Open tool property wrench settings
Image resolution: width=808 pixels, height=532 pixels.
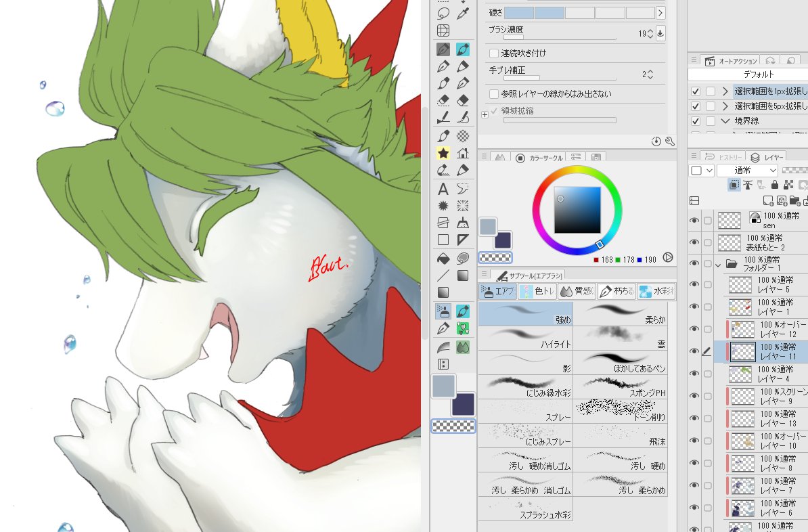point(670,141)
